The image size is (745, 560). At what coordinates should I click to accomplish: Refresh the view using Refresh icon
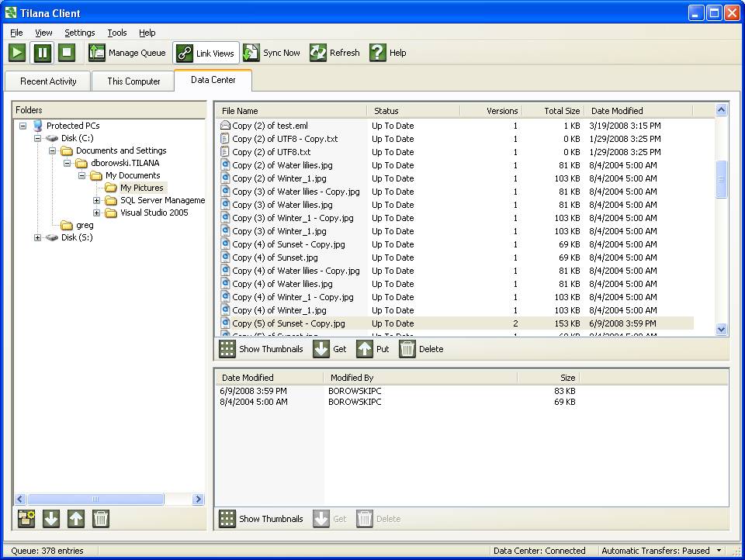point(318,53)
